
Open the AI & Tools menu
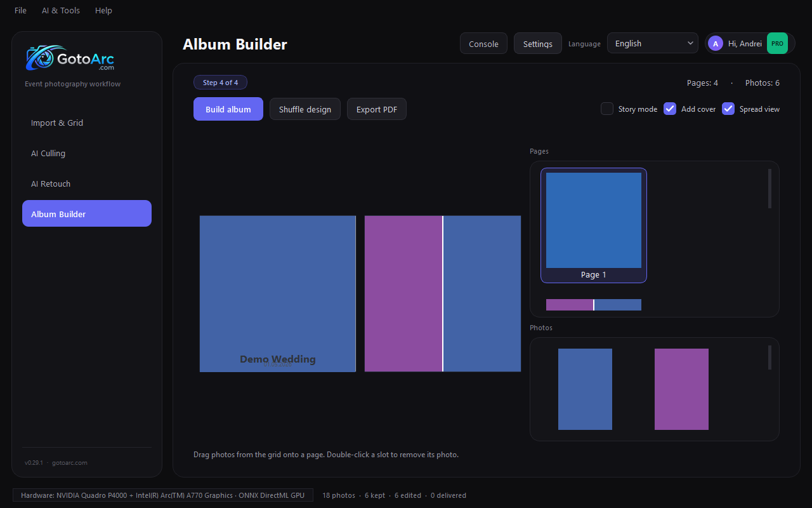pos(61,10)
